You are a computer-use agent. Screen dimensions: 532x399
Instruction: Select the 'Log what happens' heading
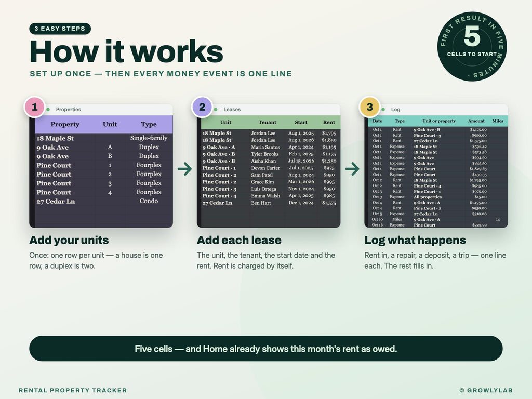(415, 240)
